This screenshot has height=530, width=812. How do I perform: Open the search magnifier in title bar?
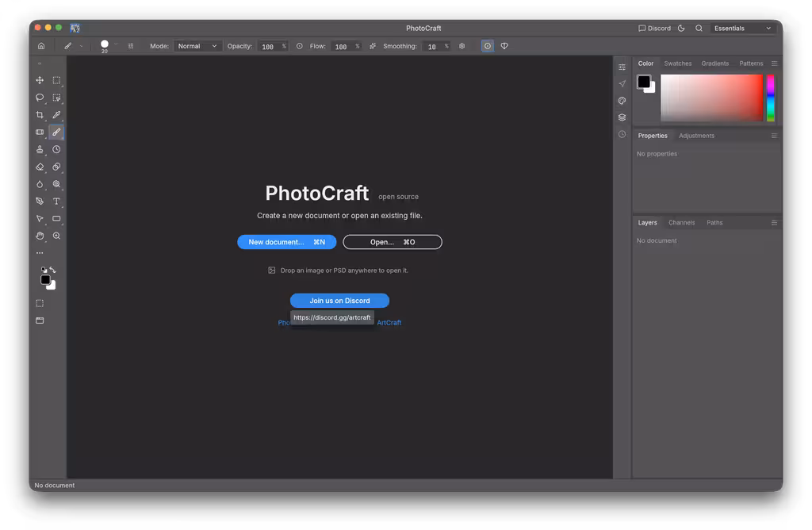click(699, 29)
